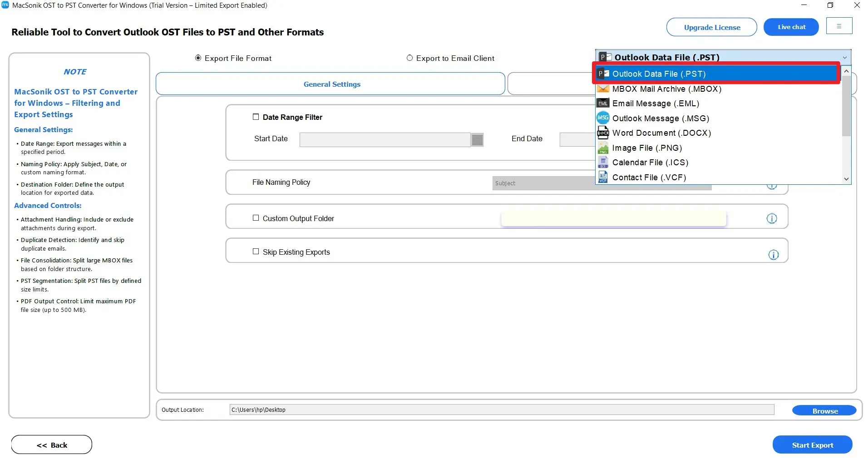Click the ICS Calendar File icon

603,163
